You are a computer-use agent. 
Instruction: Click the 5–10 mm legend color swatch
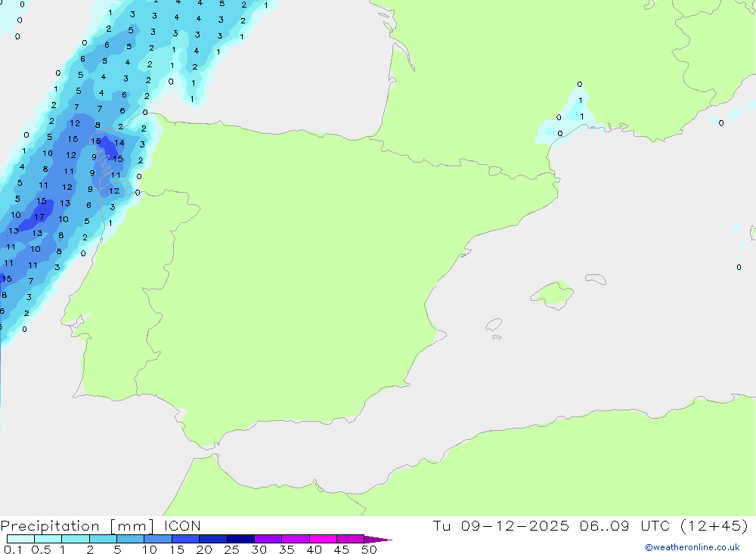131,539
